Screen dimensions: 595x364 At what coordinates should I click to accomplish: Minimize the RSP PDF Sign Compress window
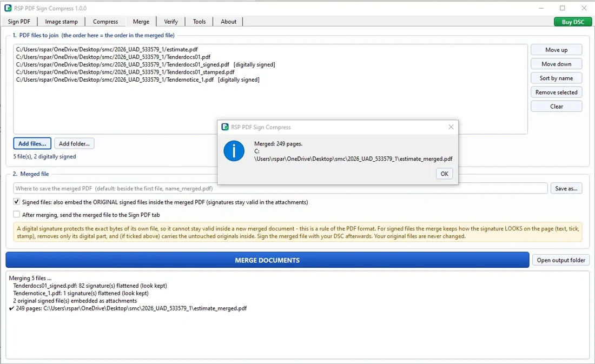(541, 8)
